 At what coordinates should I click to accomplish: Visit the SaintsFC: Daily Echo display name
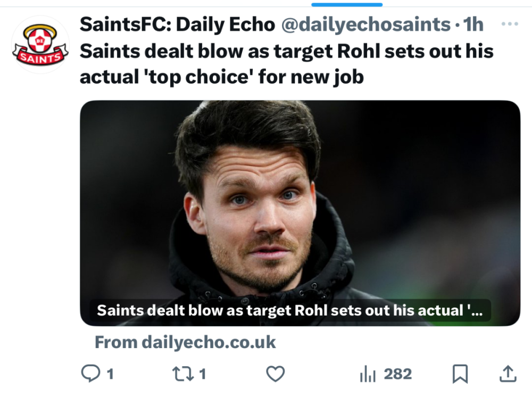click(x=177, y=24)
